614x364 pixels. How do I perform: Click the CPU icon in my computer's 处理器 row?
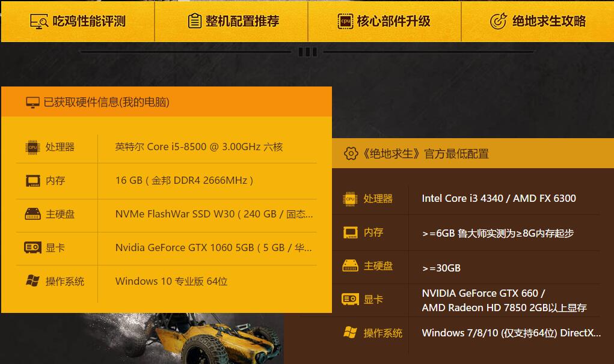[x=32, y=147]
